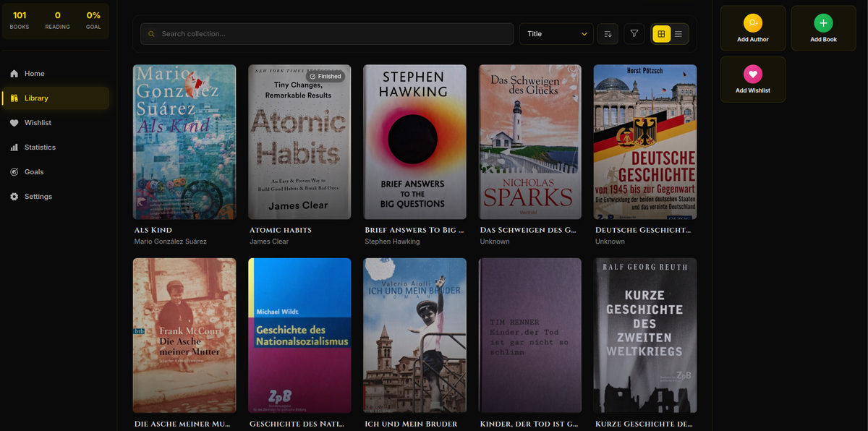Open Das Schweigen des Glücks cover
The width and height of the screenshot is (868, 431).
[x=530, y=142]
